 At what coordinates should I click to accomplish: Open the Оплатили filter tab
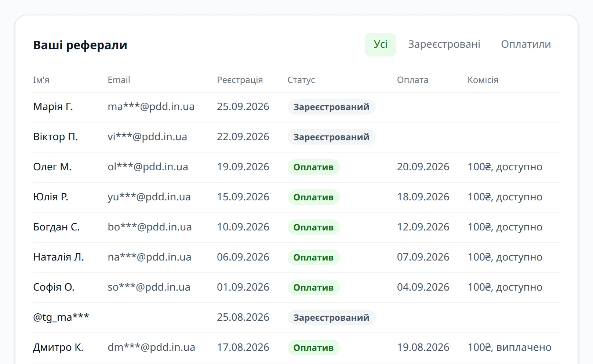526,45
